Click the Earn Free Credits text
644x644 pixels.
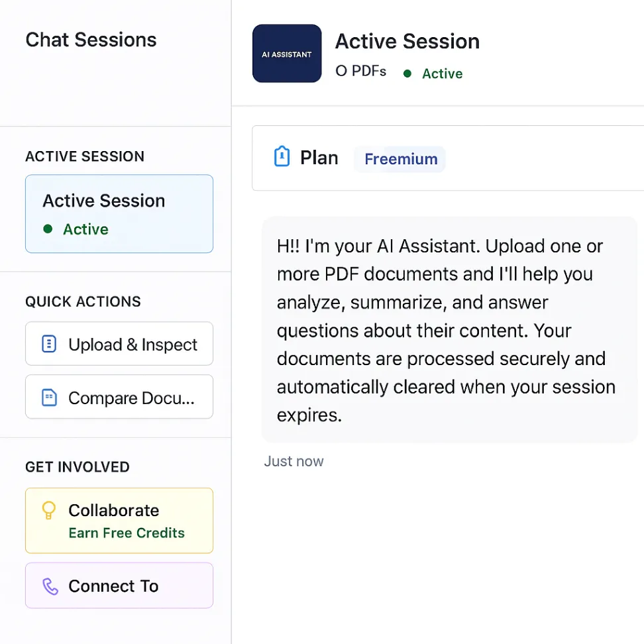click(127, 533)
